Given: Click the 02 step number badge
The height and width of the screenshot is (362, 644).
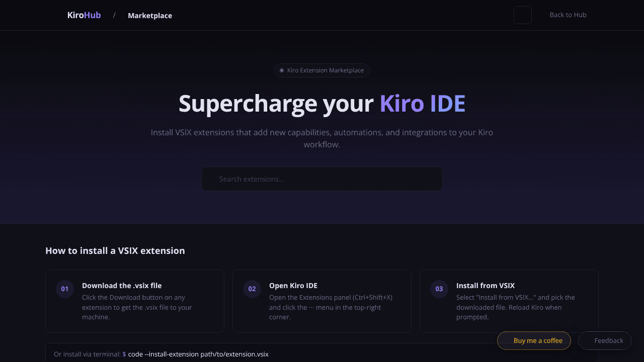Looking at the screenshot, I should [x=252, y=289].
